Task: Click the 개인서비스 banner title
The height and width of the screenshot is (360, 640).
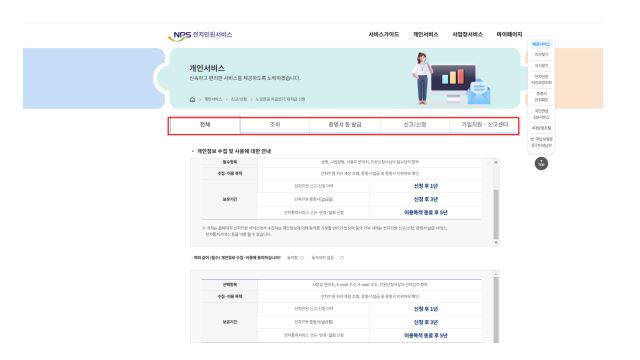Action: click(207, 68)
